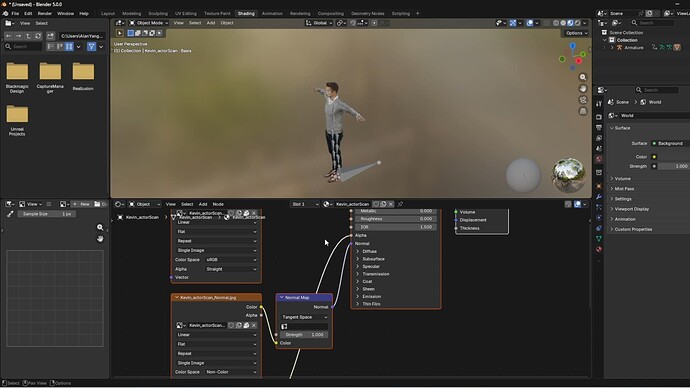690x388 pixels.
Task: Switch viewport shading to Material Preview
Action: click(x=570, y=23)
